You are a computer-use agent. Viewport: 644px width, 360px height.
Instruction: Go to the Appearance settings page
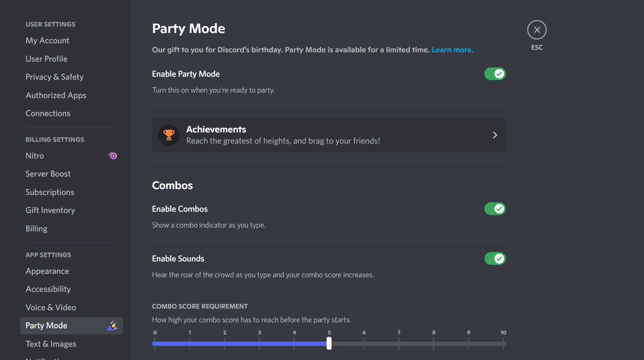[47, 271]
